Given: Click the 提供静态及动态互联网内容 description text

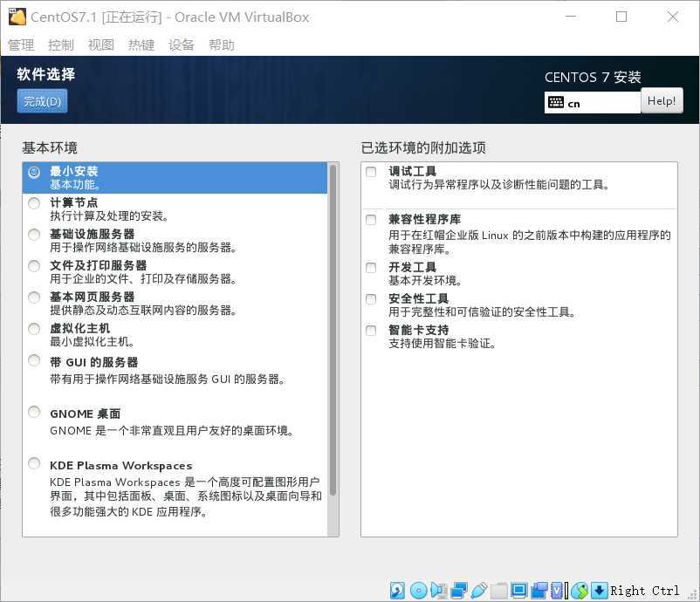Looking at the screenshot, I should (x=143, y=310).
